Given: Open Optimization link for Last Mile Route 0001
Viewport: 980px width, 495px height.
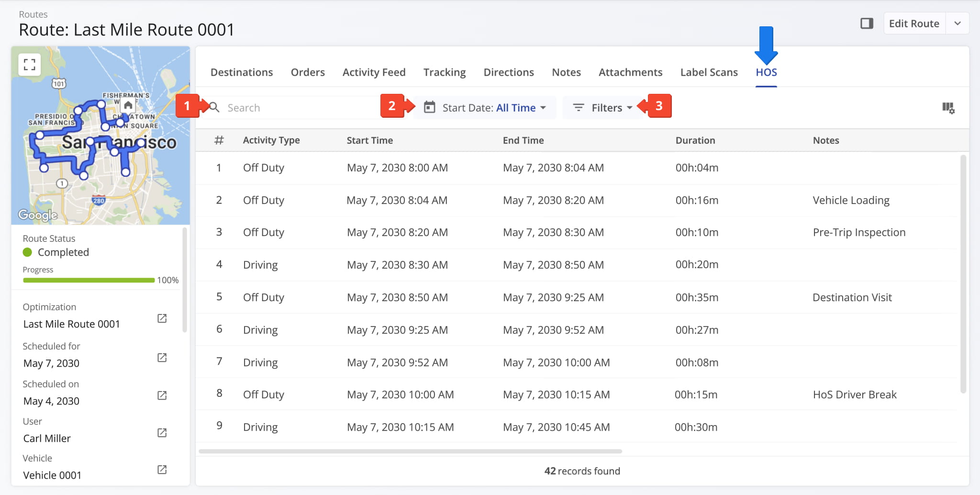Looking at the screenshot, I should (162, 318).
